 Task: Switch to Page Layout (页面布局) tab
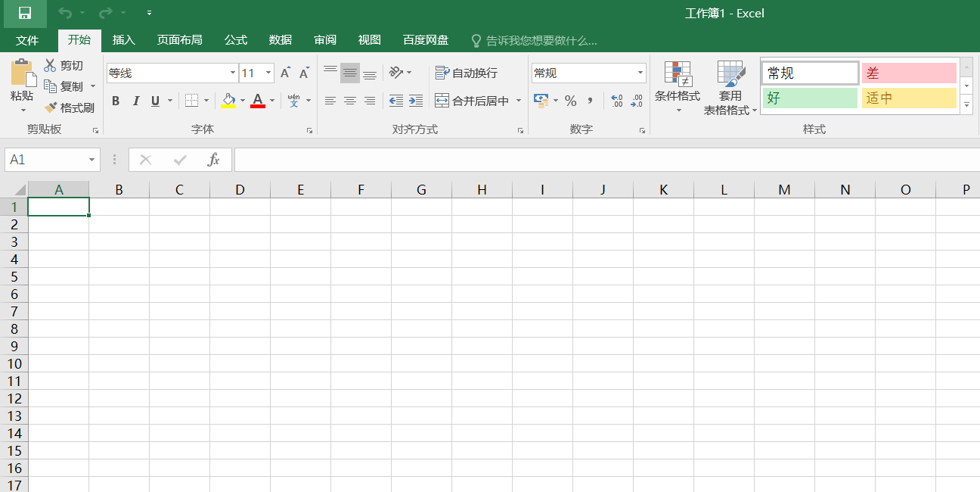pyautogui.click(x=180, y=40)
